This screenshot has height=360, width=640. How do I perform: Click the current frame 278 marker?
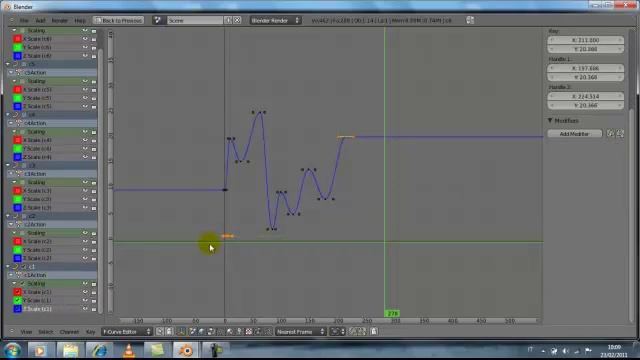click(x=392, y=313)
